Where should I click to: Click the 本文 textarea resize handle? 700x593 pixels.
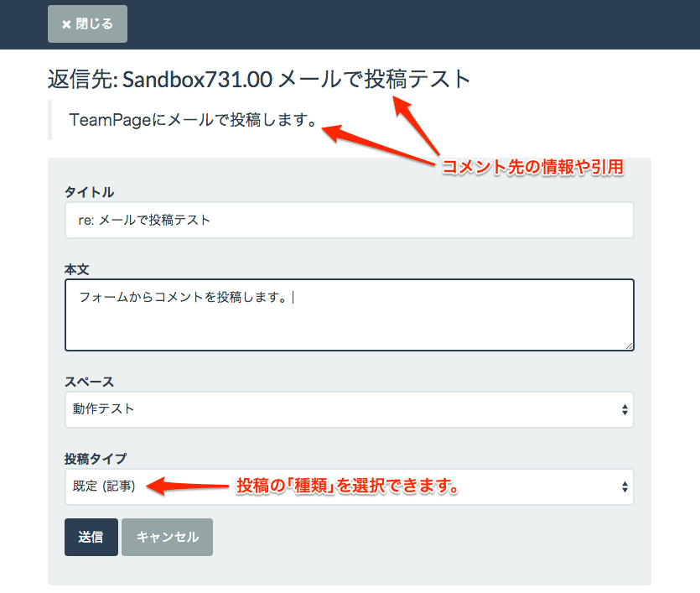tap(629, 345)
